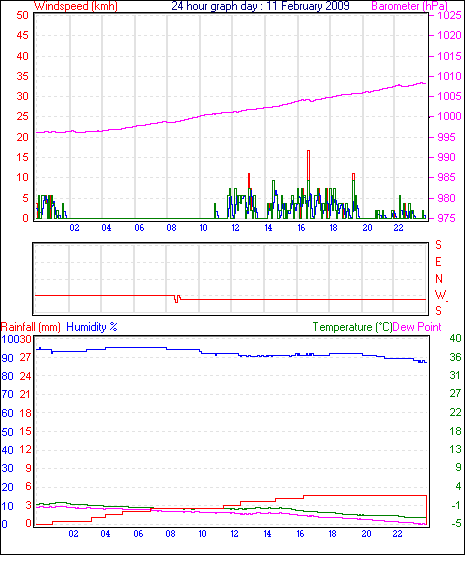Click the 40 value on temperature axis

tap(456, 338)
